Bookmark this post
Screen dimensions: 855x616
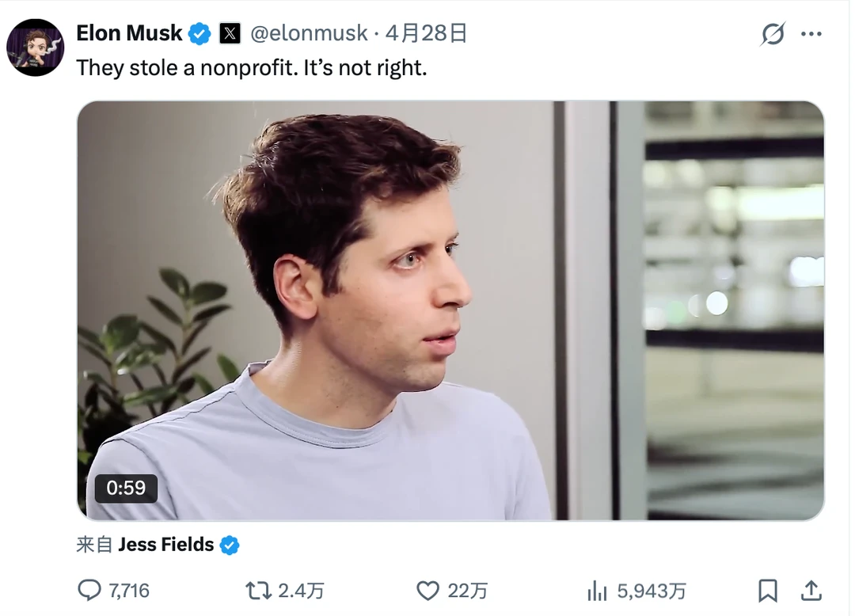click(768, 591)
